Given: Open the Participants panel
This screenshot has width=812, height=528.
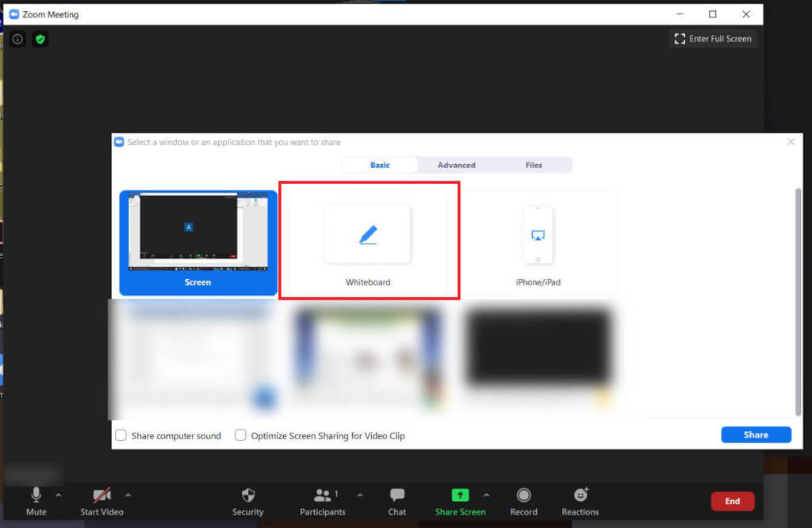Looking at the screenshot, I should pyautogui.click(x=322, y=501).
